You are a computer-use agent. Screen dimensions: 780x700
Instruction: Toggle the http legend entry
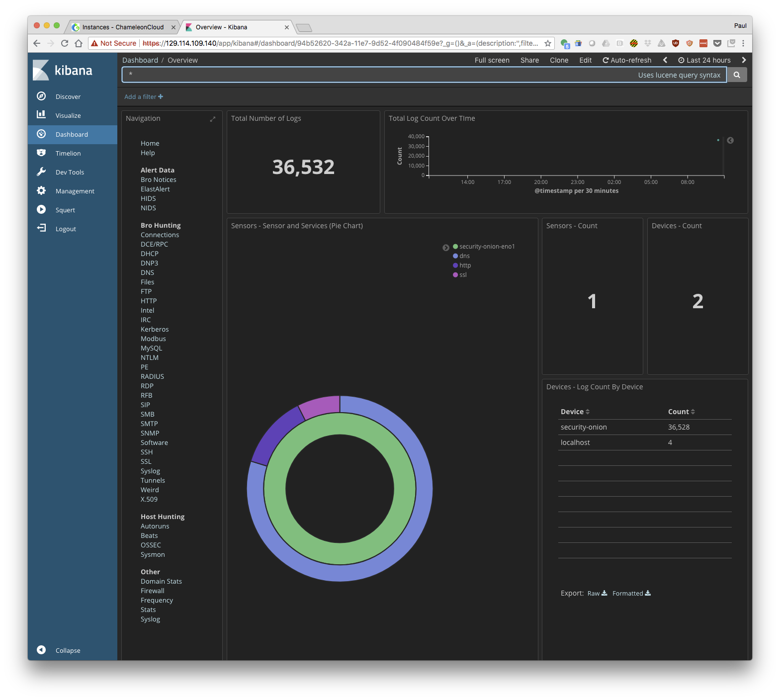[462, 265]
